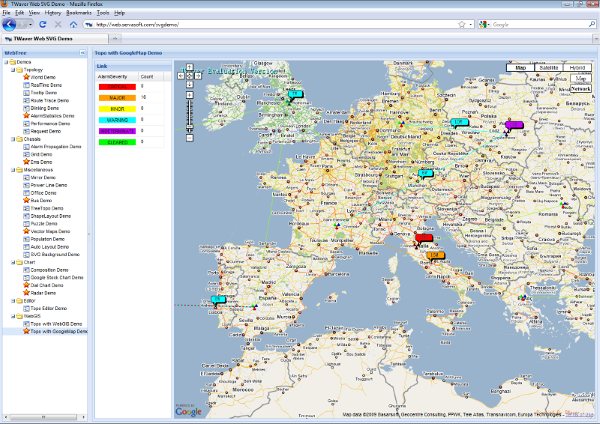Click the map recenter button between pan arrows
This screenshot has width=600, height=424.
coord(189,76)
